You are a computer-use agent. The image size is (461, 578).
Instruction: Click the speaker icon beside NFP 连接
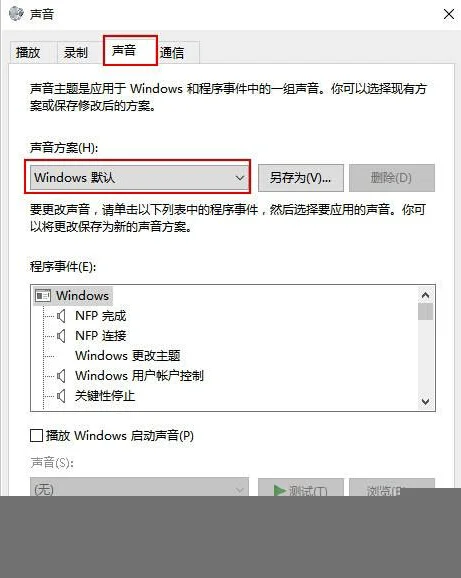coord(61,336)
